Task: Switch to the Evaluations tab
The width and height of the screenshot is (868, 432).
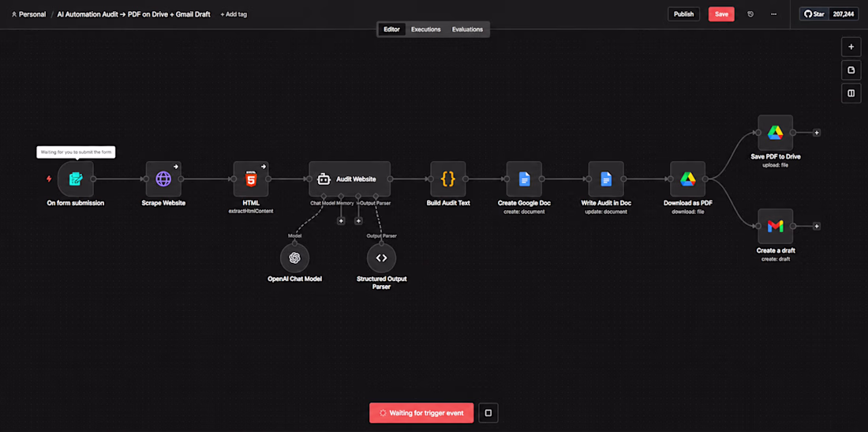Action: point(467,29)
